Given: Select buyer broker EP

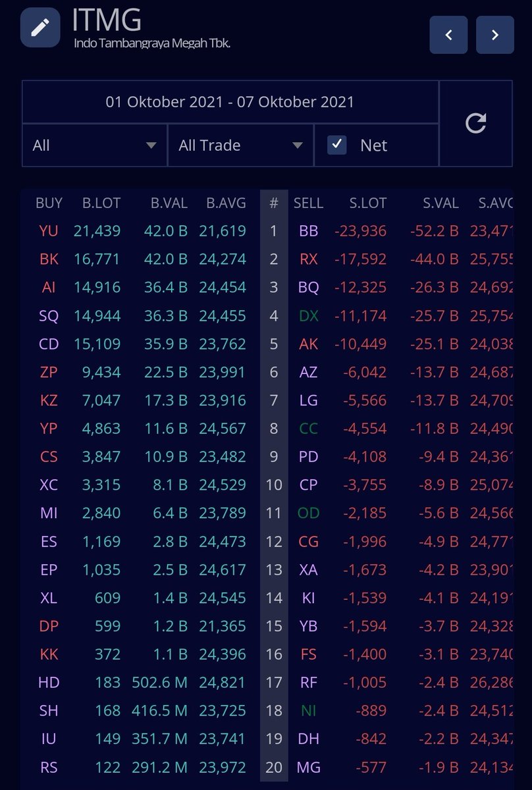Looking at the screenshot, I should point(49,570).
